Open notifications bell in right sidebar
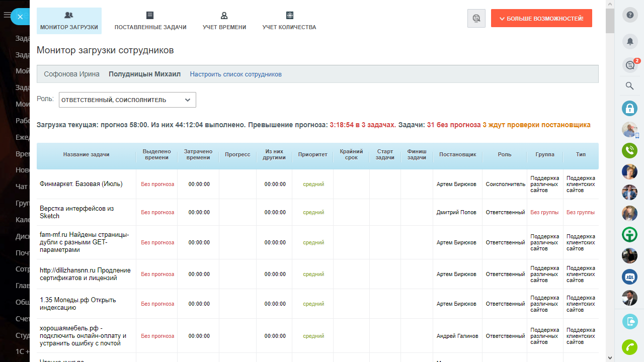Viewport: 644px width, 362px height. (x=629, y=41)
